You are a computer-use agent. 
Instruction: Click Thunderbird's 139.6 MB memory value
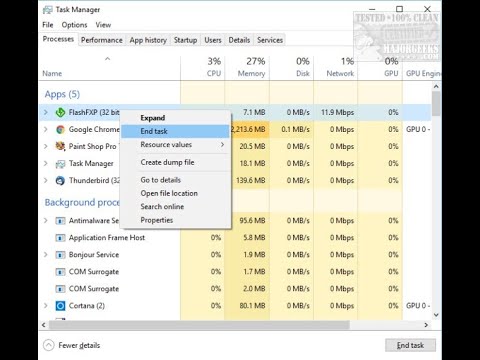pyautogui.click(x=251, y=181)
